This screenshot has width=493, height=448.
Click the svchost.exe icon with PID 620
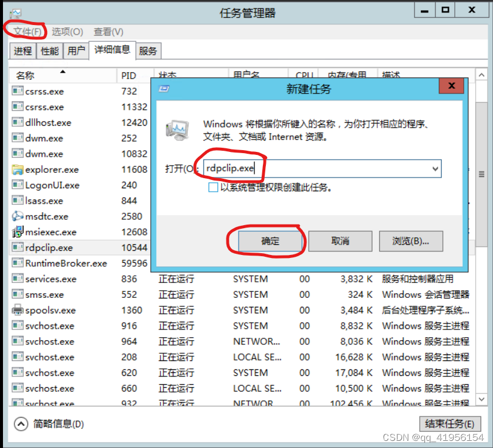tap(18, 372)
